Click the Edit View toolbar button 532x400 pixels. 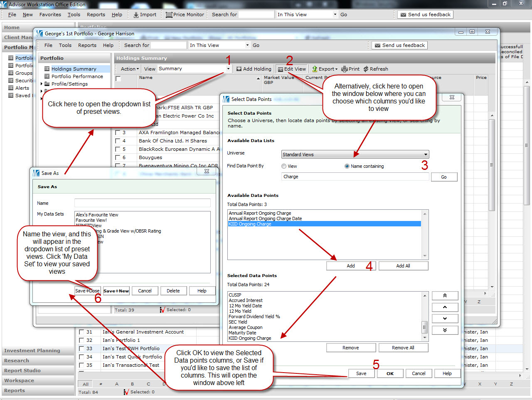click(x=292, y=69)
